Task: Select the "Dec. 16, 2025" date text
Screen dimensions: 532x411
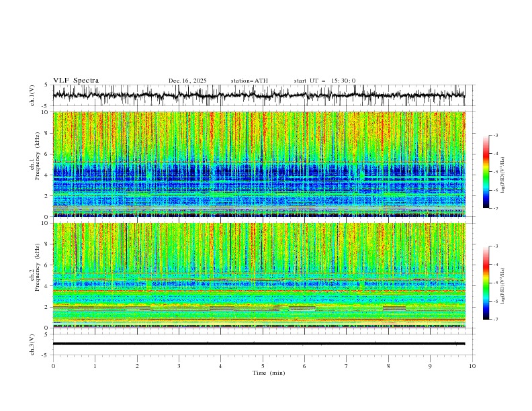Action: (187, 81)
